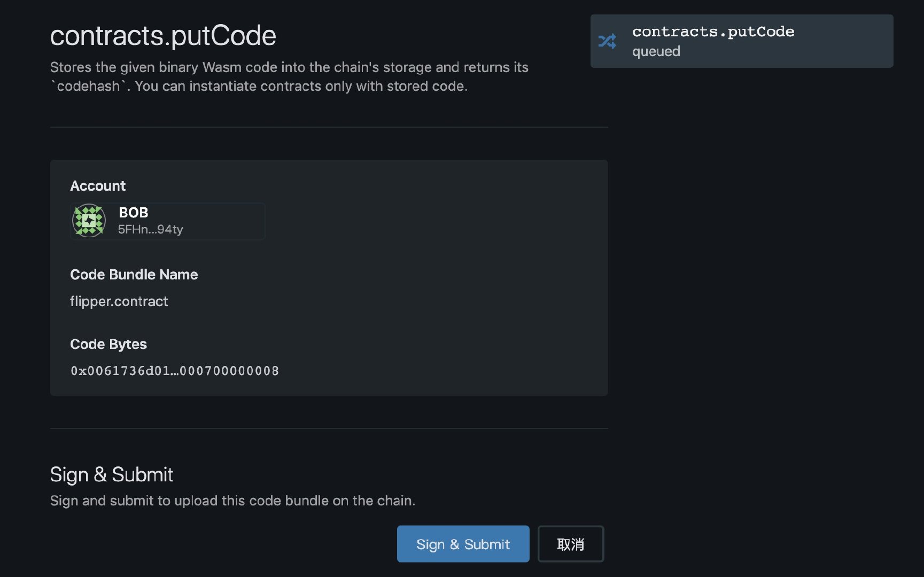
Task: Click the 取消 cancel button
Action: 570,544
